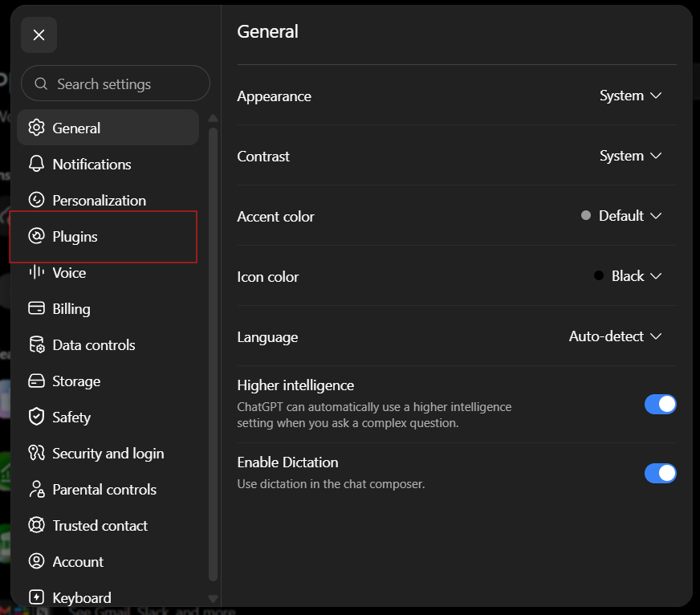Select the Data controls section
The width and height of the screenshot is (700, 615).
[x=108, y=344]
